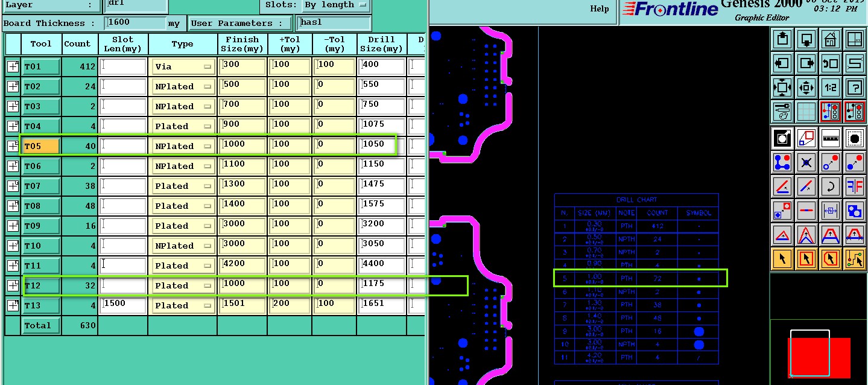Click the XY coordinates window icon

(x=855, y=40)
